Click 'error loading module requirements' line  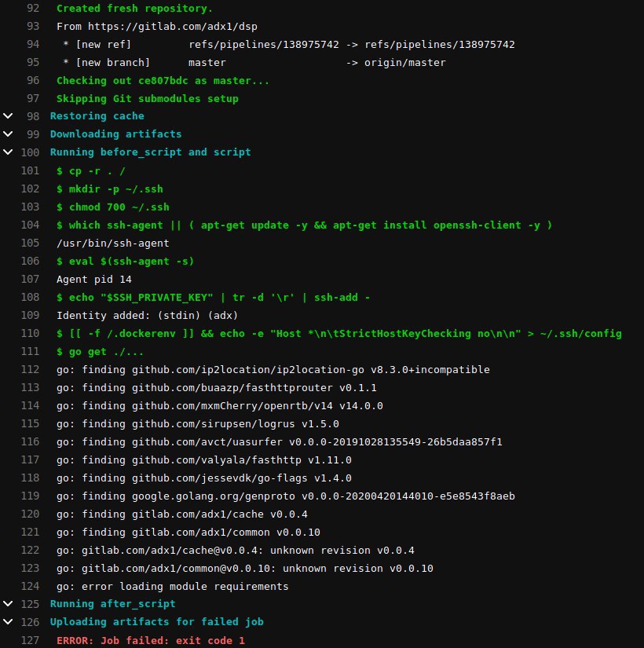pos(172,587)
